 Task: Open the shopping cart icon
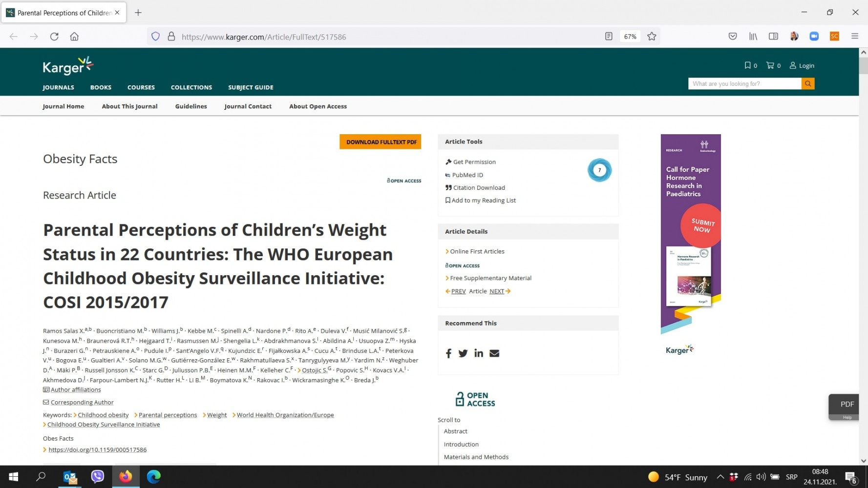[770, 65]
